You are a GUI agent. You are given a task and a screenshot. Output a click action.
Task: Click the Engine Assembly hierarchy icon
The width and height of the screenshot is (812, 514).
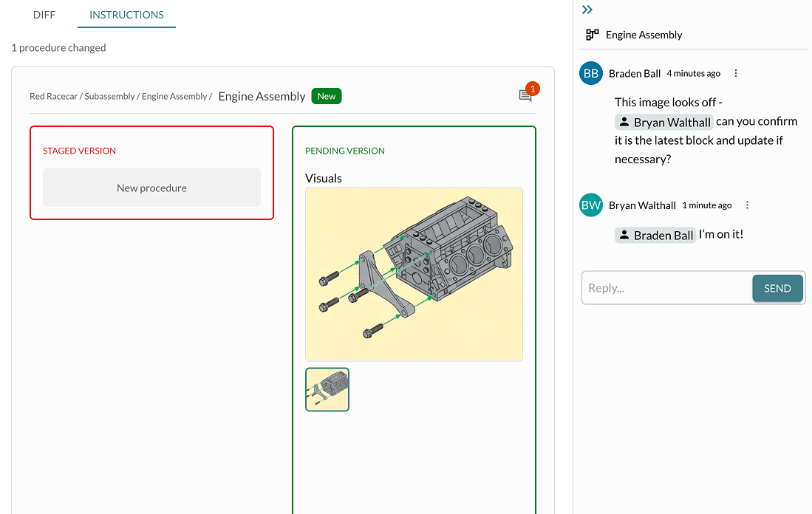pos(591,34)
